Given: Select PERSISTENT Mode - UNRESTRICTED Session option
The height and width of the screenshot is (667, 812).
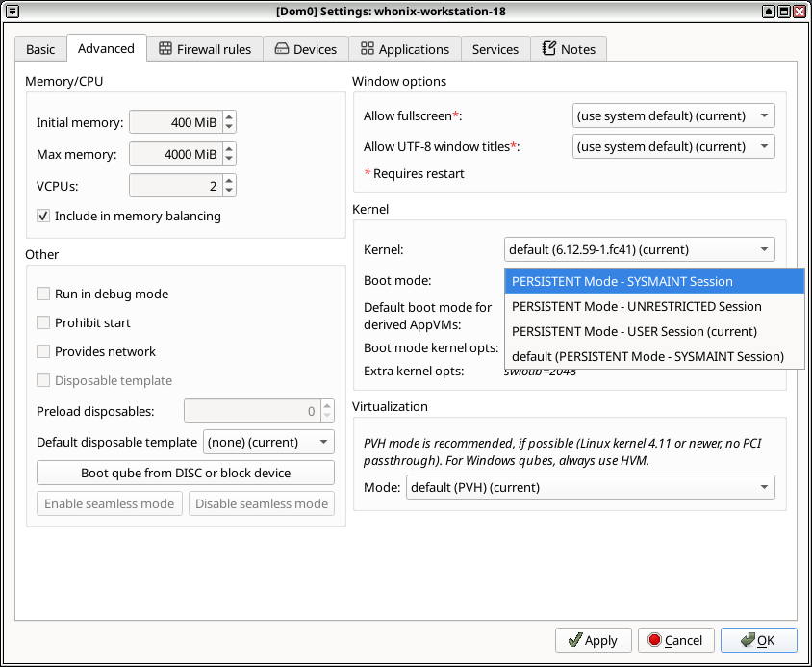Looking at the screenshot, I should tap(637, 306).
